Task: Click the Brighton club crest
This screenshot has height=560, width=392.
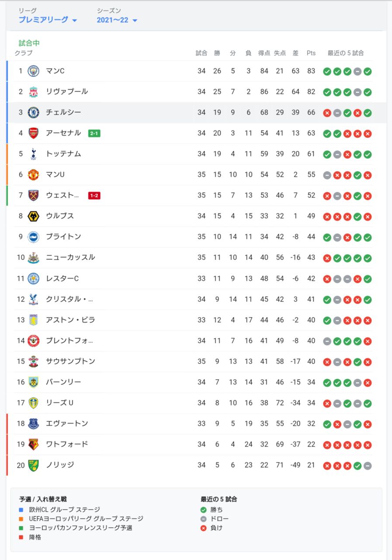Action: (x=34, y=237)
